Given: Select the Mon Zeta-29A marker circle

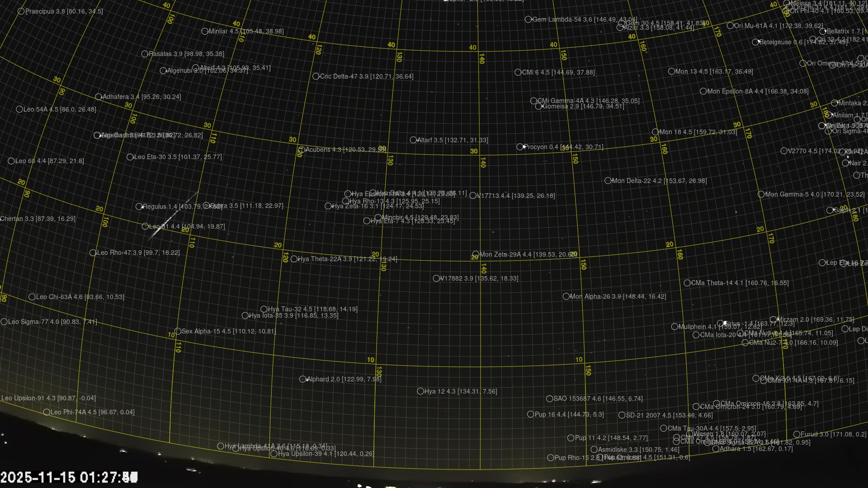Looking at the screenshot, I should (476, 254).
